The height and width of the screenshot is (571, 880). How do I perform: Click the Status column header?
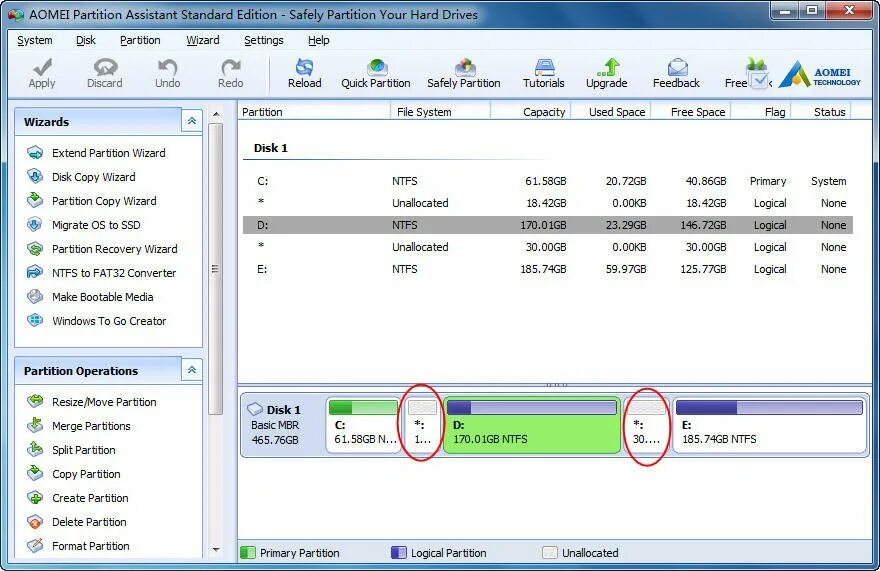822,112
